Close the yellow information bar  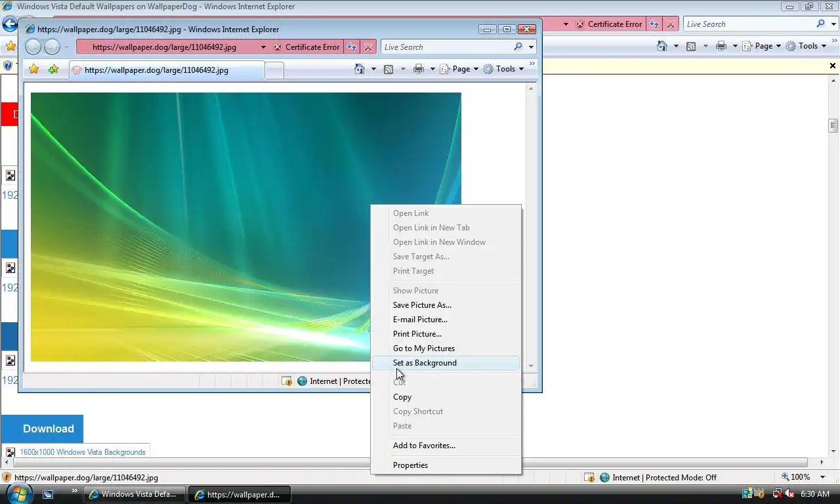pos(833,66)
